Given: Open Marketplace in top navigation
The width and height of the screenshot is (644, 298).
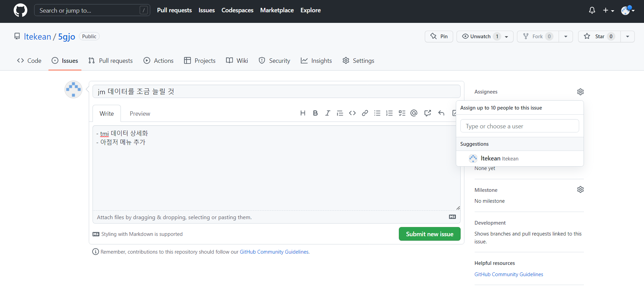Looking at the screenshot, I should tap(277, 10).
